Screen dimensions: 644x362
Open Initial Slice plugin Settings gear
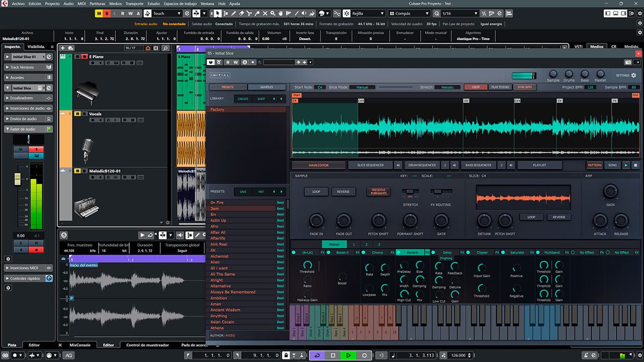coord(633,76)
